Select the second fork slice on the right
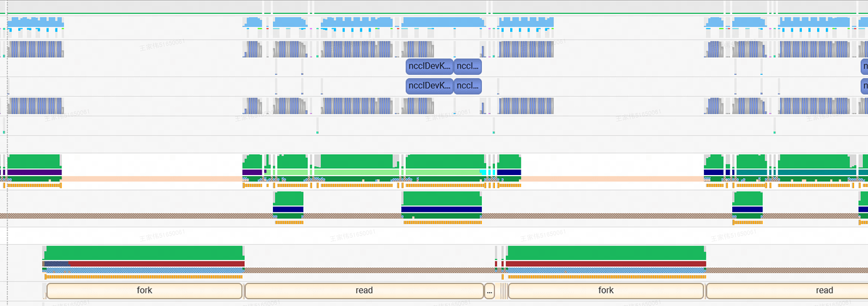The width and height of the screenshot is (868, 306). point(605,291)
